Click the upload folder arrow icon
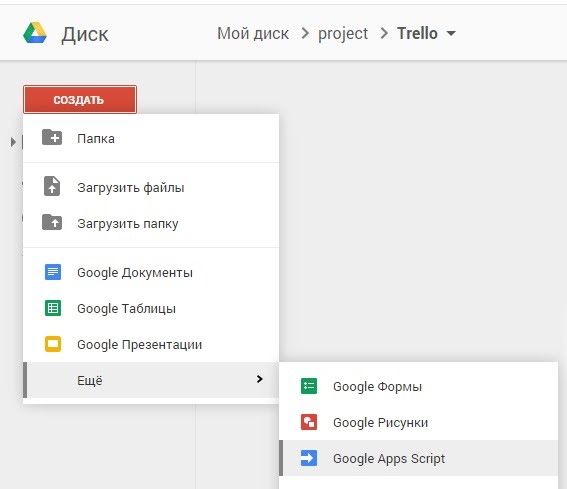 [x=52, y=222]
